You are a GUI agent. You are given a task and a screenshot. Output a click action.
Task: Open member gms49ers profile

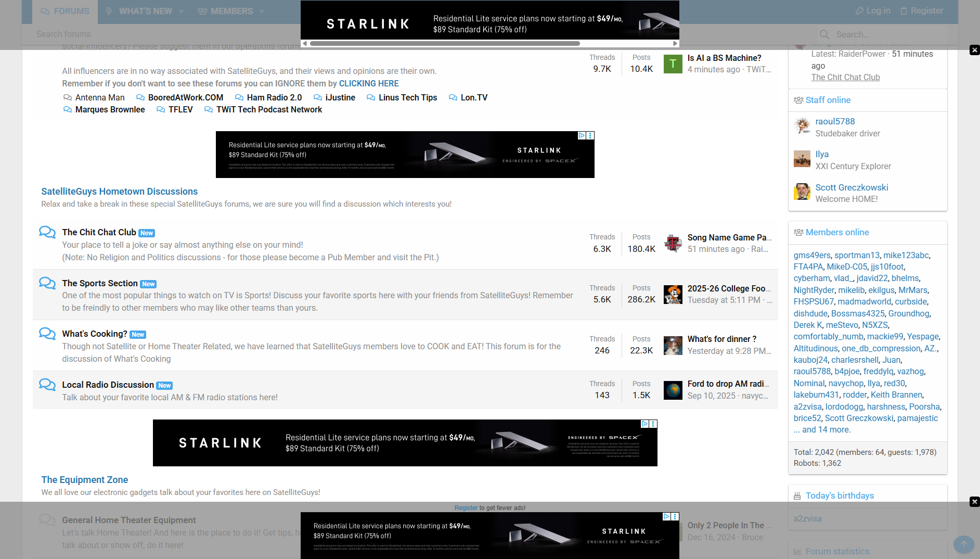[812, 255]
